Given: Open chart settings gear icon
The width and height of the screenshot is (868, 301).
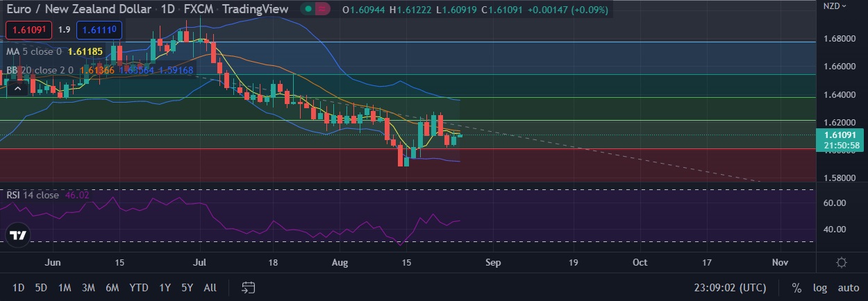Looking at the screenshot, I should [x=842, y=262].
